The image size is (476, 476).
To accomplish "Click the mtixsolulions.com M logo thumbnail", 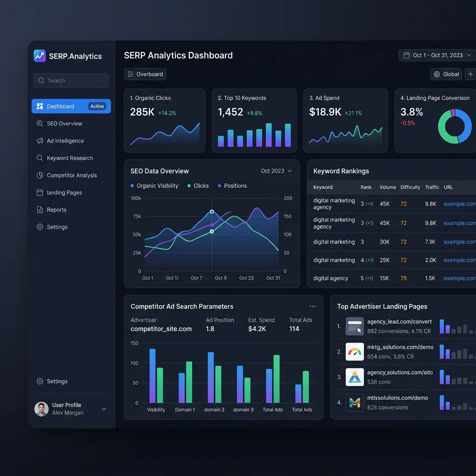I will coord(355,403).
